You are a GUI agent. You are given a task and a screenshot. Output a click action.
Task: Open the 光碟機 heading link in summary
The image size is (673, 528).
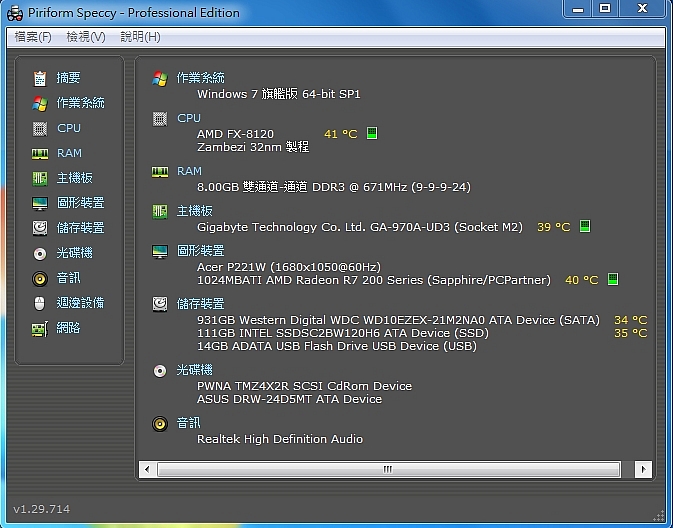tap(195, 370)
